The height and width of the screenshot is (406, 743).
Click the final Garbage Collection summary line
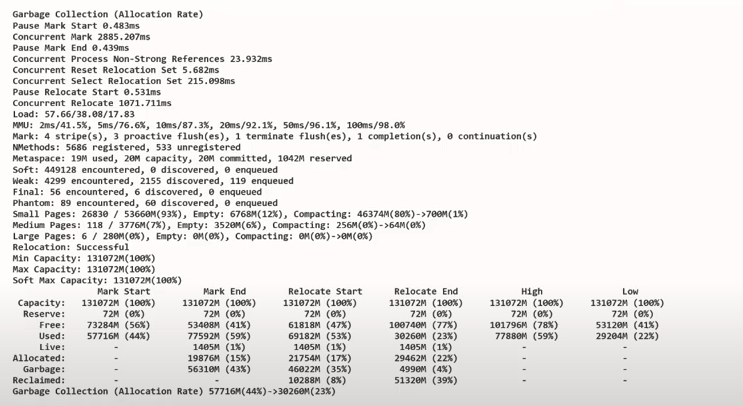coord(174,391)
